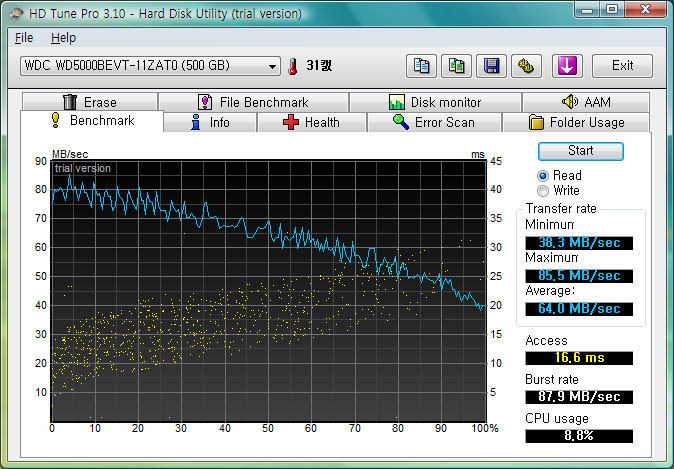The image size is (674, 469).
Task: Open the Help menu
Action: 63,37
